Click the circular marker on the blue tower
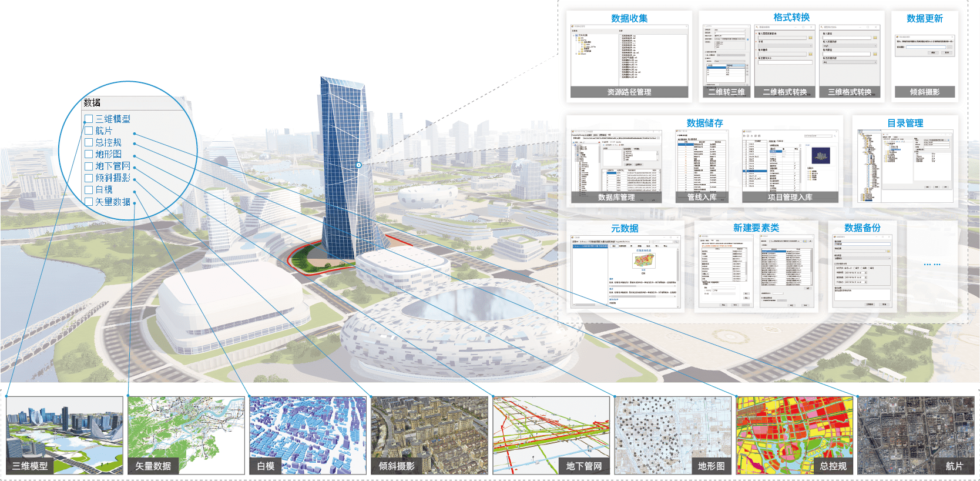The image size is (980, 481). 358,165
